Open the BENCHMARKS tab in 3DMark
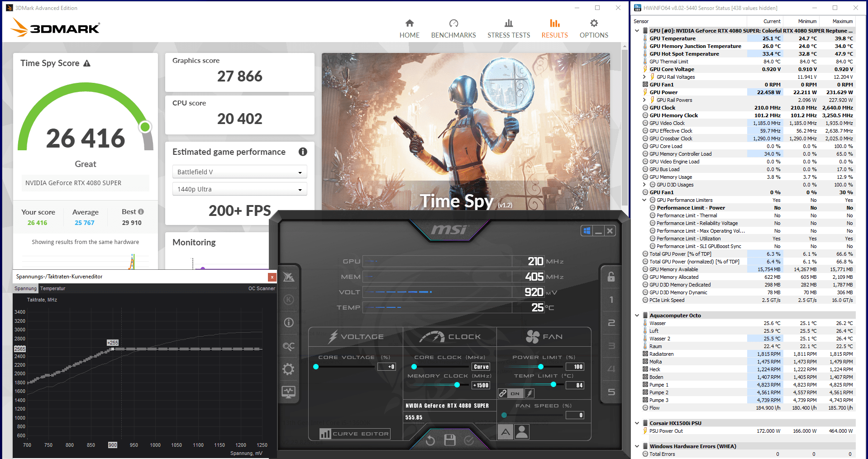868x459 pixels. (x=453, y=29)
